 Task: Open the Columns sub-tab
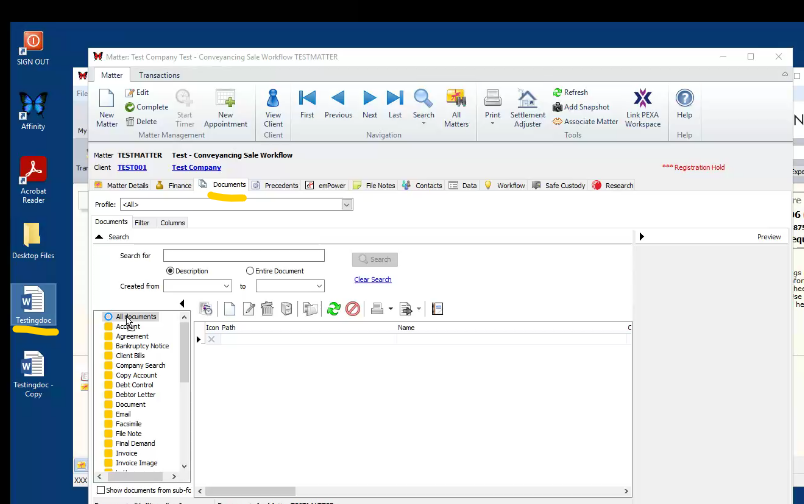click(172, 223)
